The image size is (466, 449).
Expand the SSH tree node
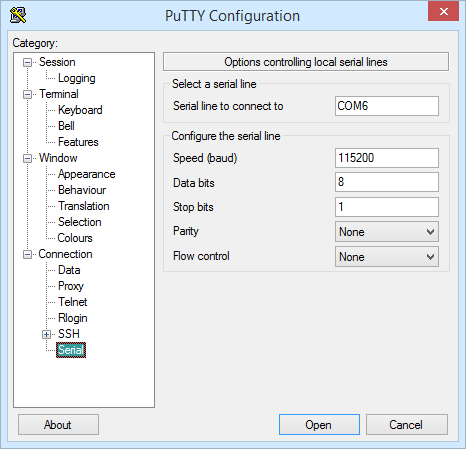pos(46,334)
